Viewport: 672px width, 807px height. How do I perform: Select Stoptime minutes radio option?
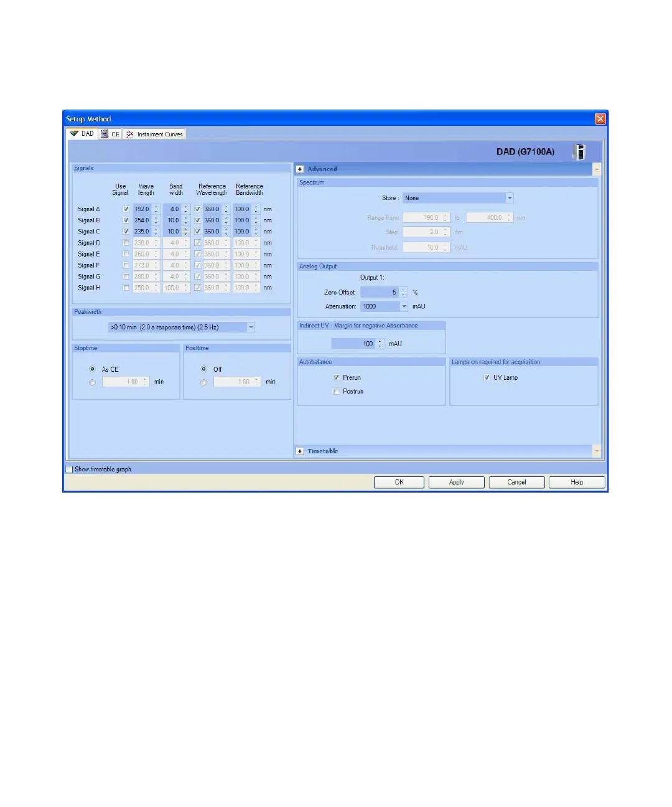pos(92,382)
